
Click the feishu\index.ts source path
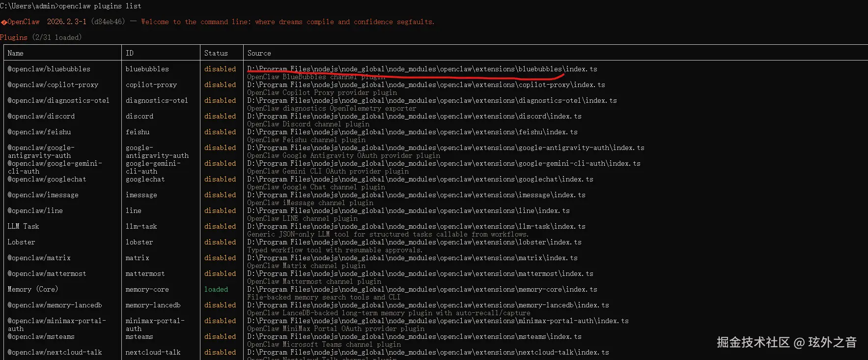pyautogui.click(x=413, y=132)
